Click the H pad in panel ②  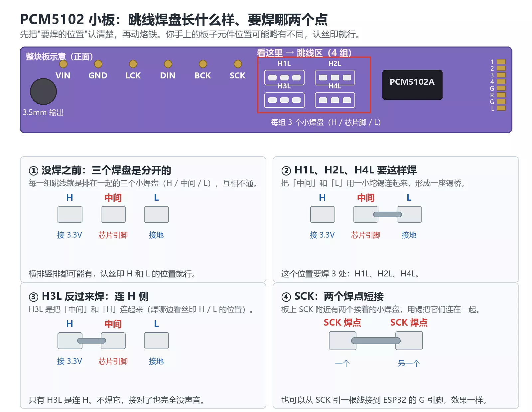[x=323, y=214]
